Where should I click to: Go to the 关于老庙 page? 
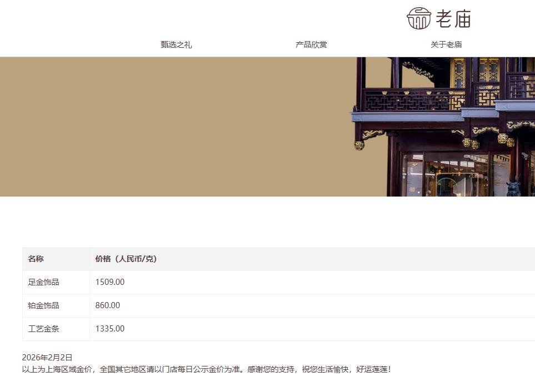446,45
